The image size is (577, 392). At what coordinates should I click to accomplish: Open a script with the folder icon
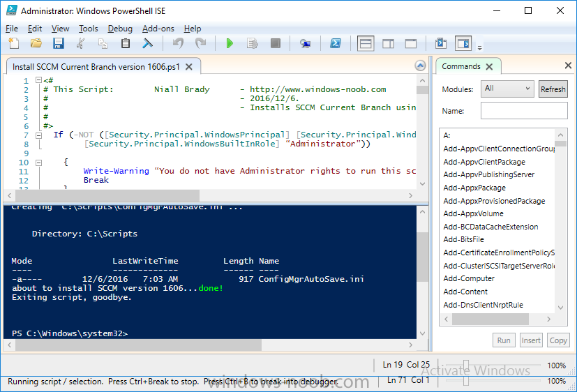tap(36, 43)
